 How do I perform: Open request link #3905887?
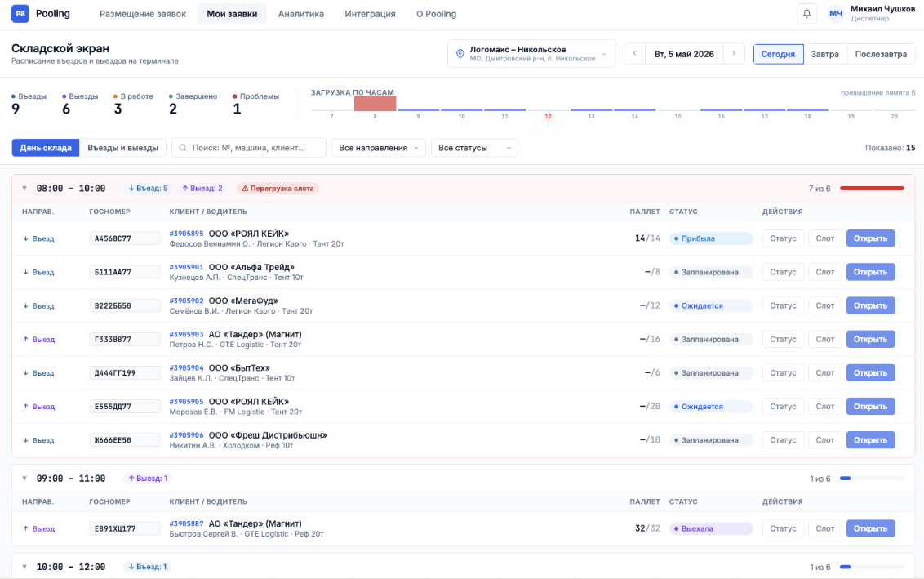pyautogui.click(x=186, y=523)
